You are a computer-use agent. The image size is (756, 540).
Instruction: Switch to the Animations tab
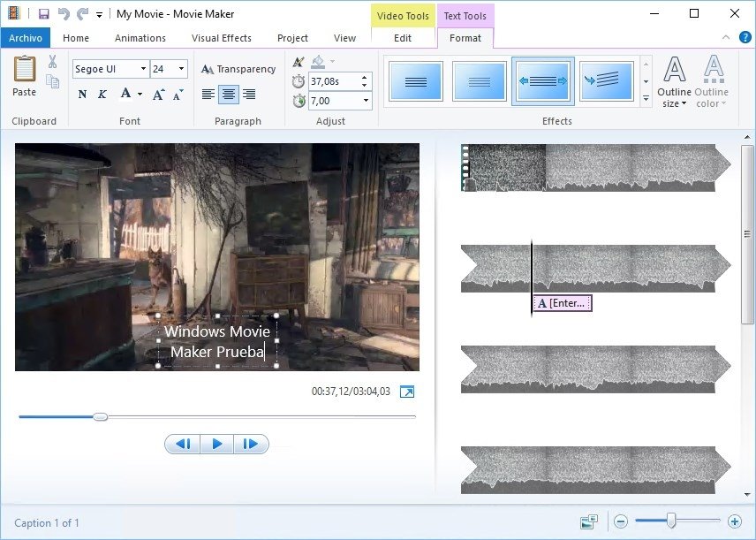point(140,38)
